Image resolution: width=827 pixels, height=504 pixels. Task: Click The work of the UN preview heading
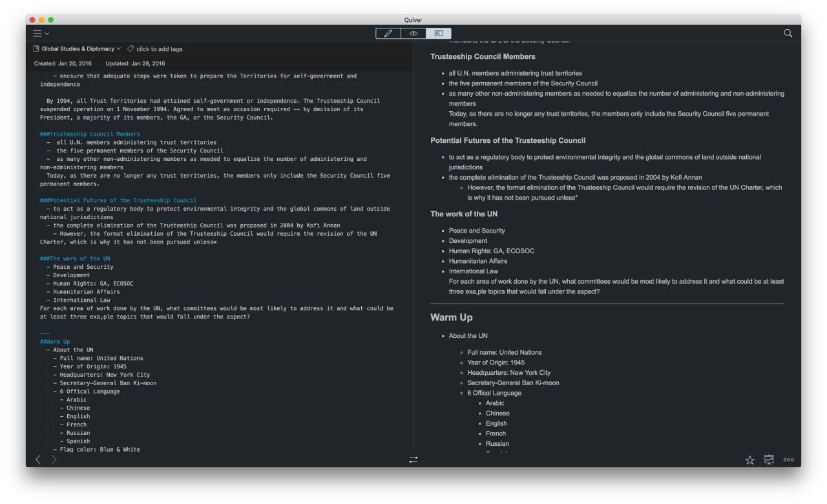pos(464,214)
